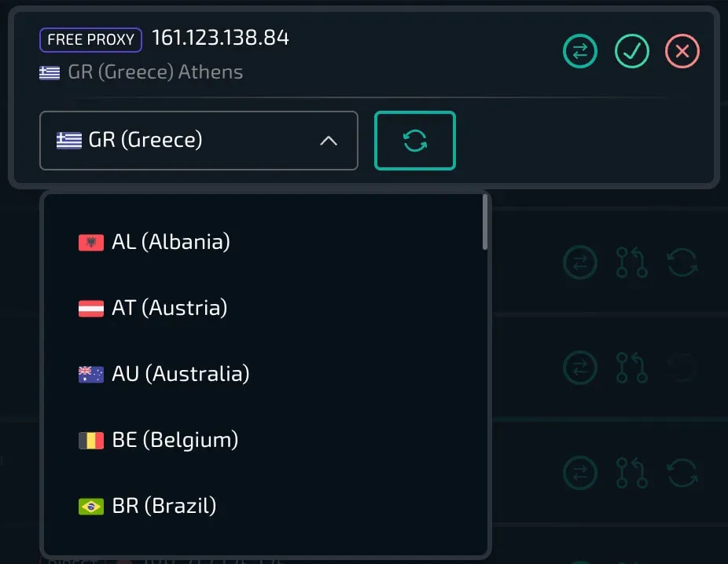Viewport: 728px width, 564px height.
Task: Click the scrollbar of the country list
Action: point(485,223)
